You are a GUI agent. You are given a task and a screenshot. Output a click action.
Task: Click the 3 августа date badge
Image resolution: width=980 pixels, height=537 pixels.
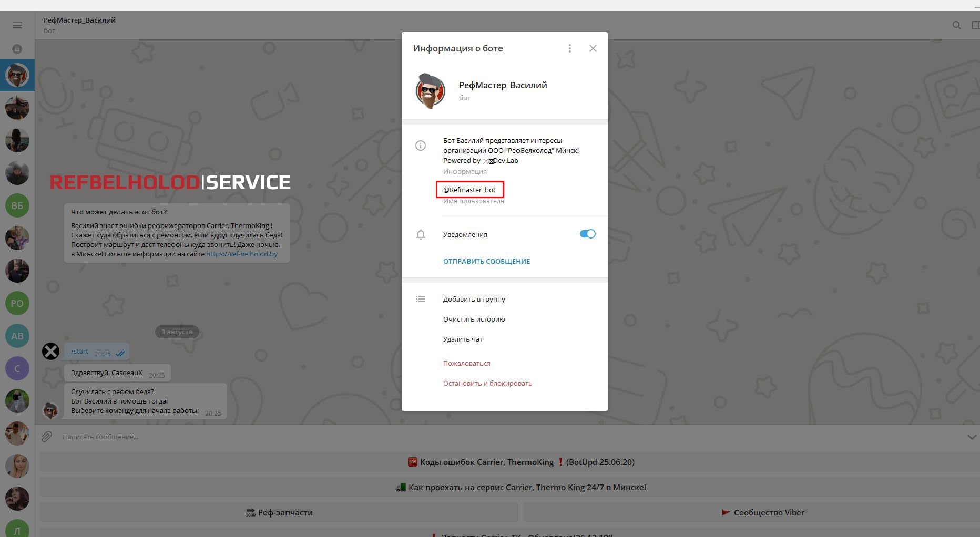coord(177,332)
